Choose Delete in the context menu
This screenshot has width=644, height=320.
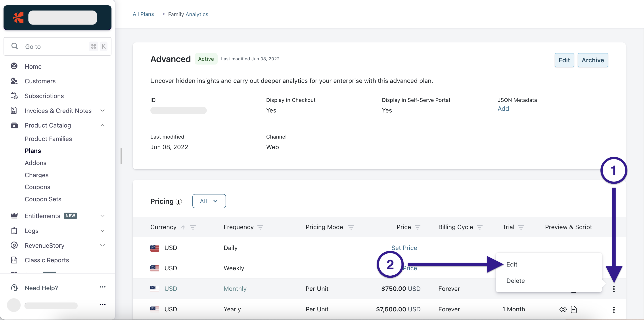516,281
